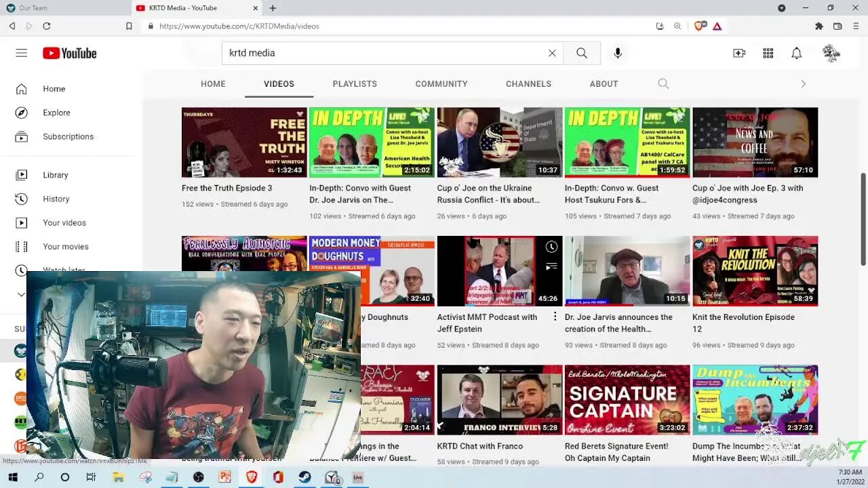This screenshot has height=488, width=868.
Task: Open Windows taskbar search
Action: click(x=39, y=477)
